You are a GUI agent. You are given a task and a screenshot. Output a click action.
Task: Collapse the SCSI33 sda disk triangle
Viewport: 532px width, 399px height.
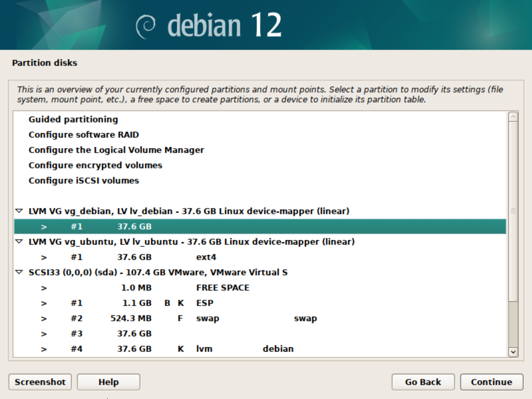pyautogui.click(x=19, y=272)
